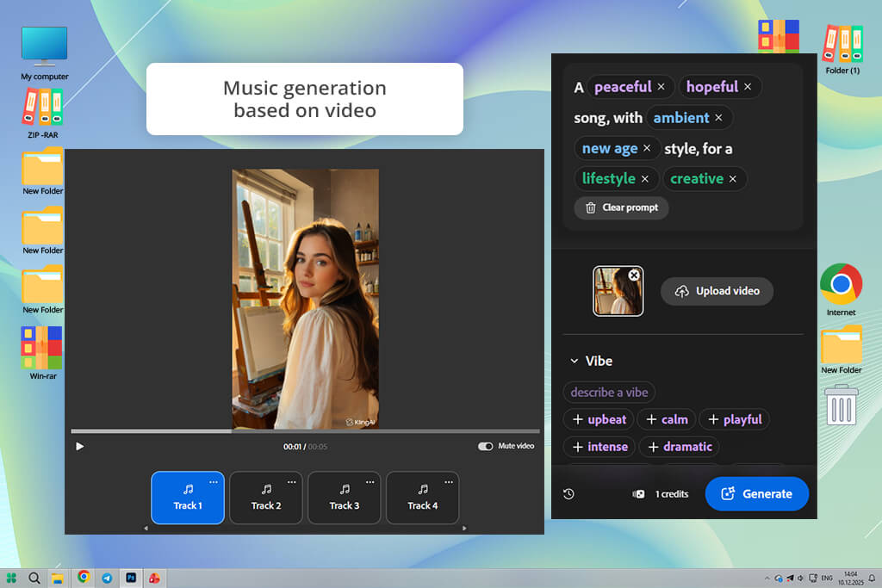Select Track 1
Viewport: 882px width, 588px height.
[x=187, y=498]
